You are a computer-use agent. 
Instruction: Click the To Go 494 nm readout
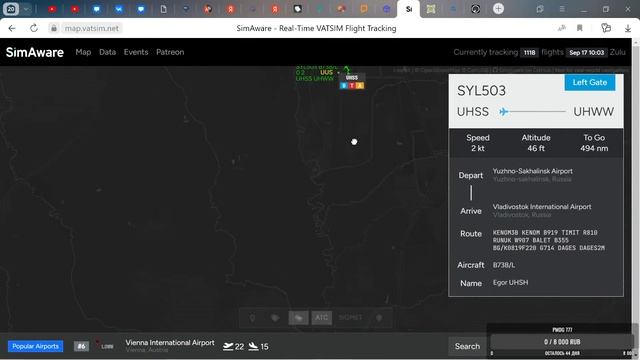(594, 143)
